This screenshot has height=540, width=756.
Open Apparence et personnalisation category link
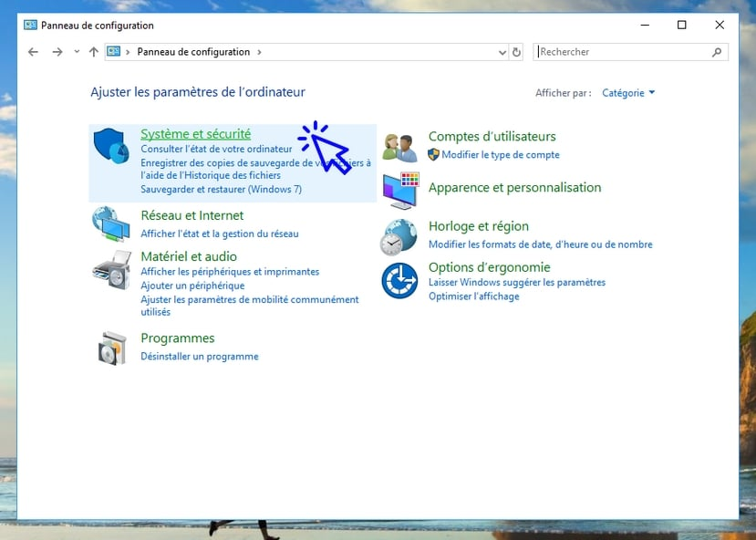click(515, 188)
